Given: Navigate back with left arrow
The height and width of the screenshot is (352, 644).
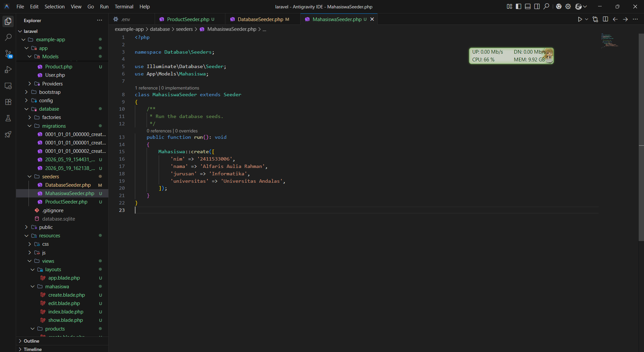Looking at the screenshot, I should tap(615, 19).
